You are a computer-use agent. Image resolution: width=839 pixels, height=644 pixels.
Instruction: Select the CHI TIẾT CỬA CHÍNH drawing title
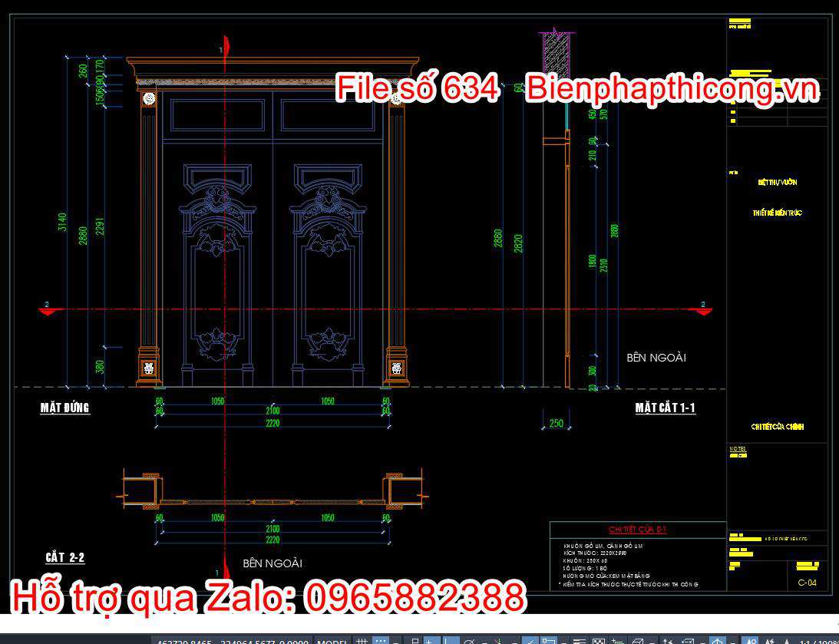click(778, 427)
